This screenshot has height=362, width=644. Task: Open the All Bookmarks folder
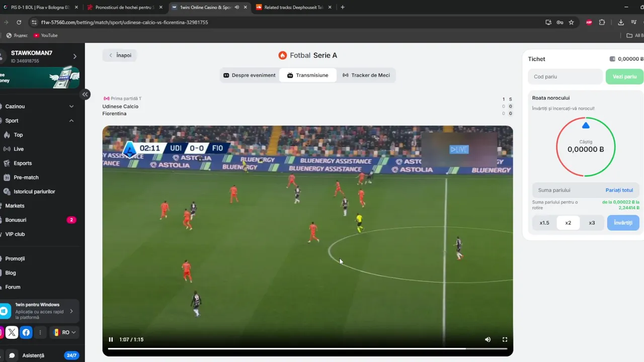click(635, 36)
